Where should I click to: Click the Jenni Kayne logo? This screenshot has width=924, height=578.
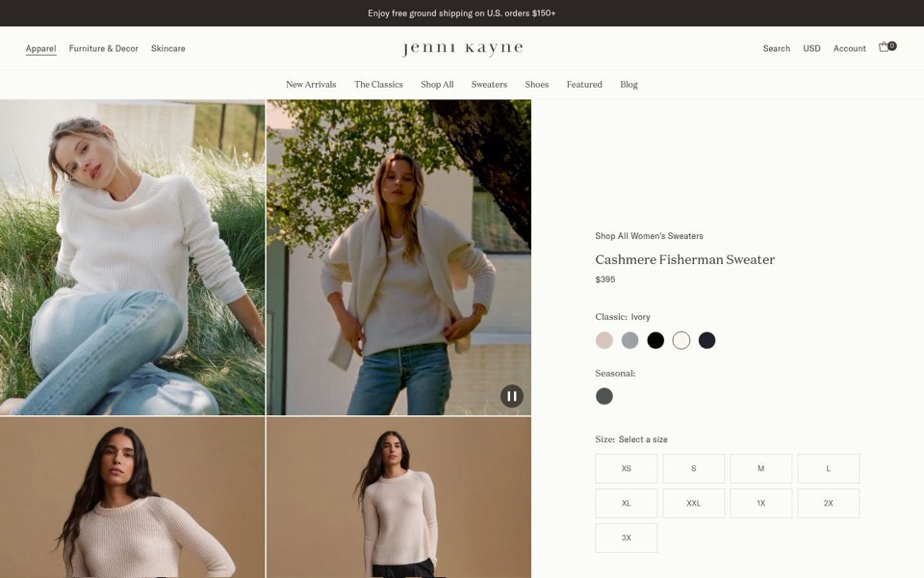[463, 48]
